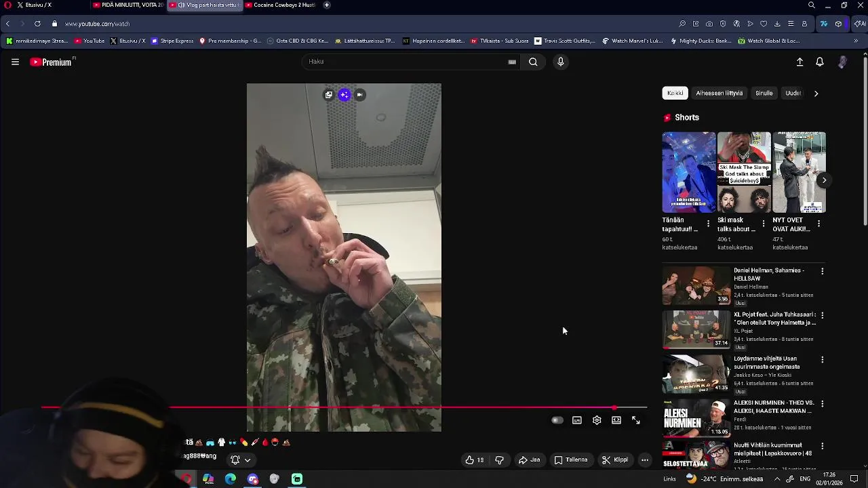Open the XL Pojat 37:14 video thumbnail
The height and width of the screenshot is (488, 868).
696,329
